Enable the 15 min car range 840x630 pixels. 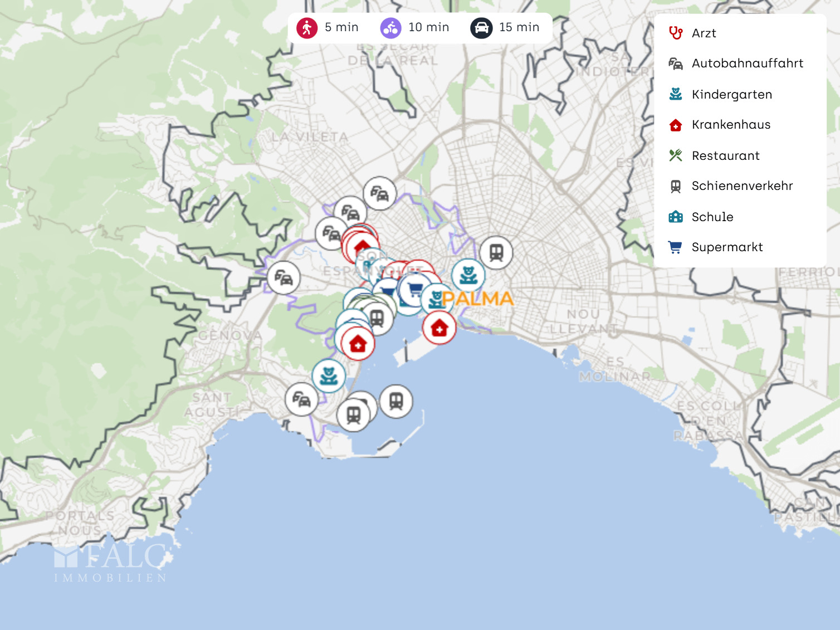(x=505, y=27)
